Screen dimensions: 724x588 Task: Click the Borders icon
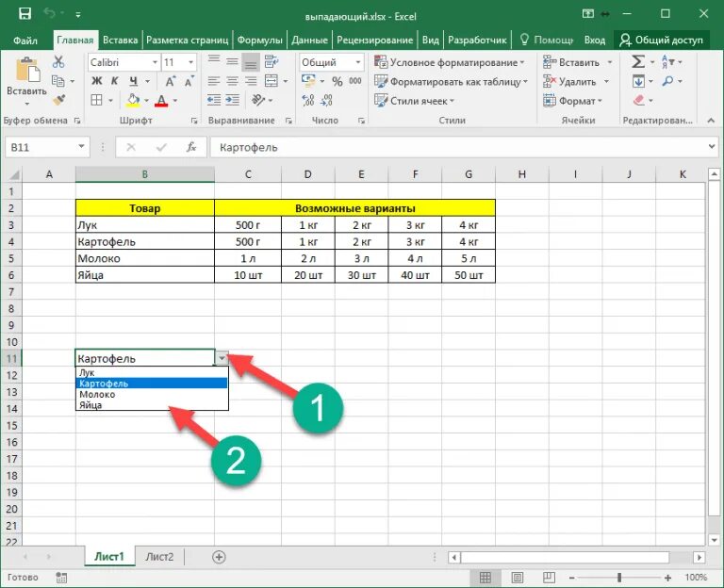96,100
